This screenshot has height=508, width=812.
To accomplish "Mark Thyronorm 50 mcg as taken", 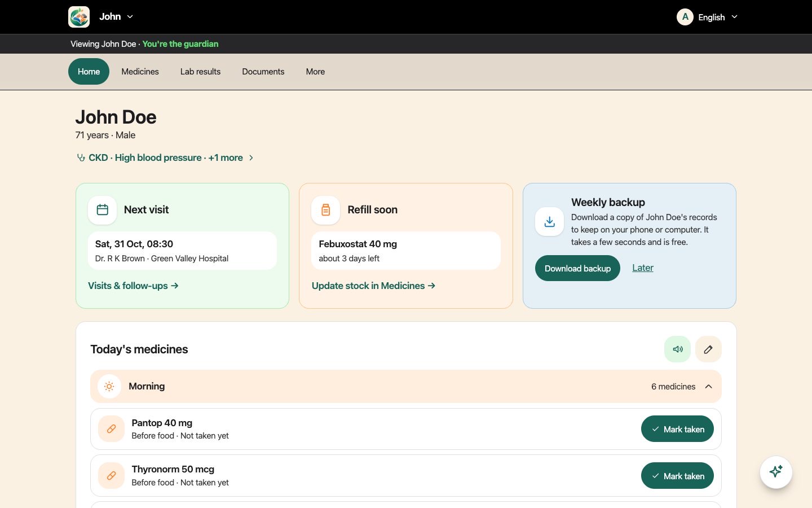I will tap(677, 476).
